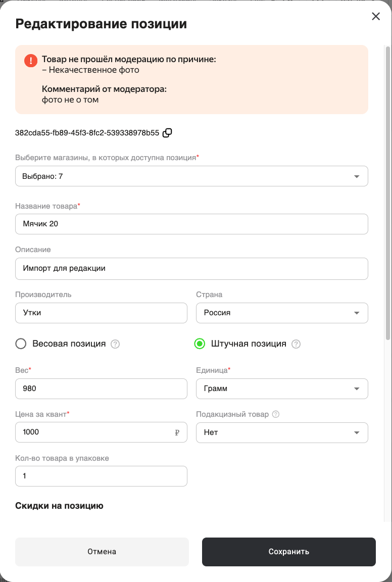392x582 pixels.
Task: Click the dialog's vertical scrollbar
Action: tap(388, 193)
